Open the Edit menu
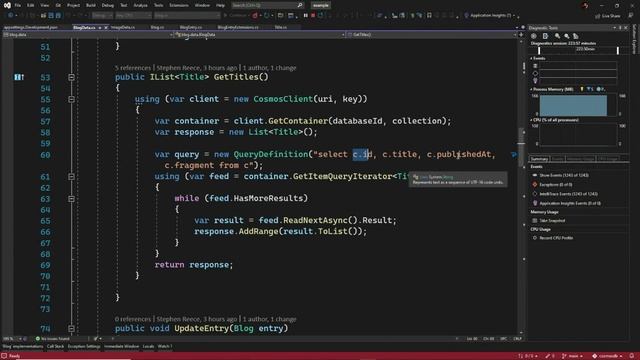Image resolution: width=640 pixels, height=360 pixels. click(x=31, y=5)
